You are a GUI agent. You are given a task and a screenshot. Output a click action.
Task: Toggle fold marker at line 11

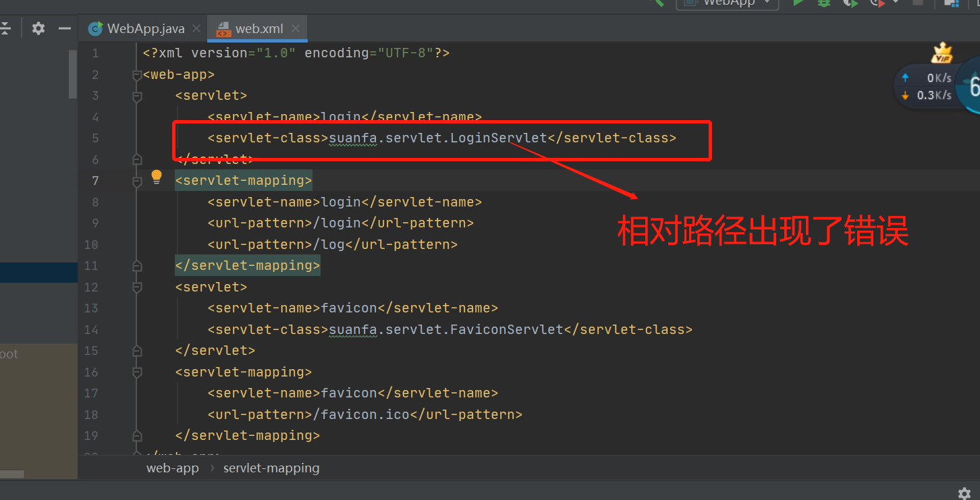138,265
